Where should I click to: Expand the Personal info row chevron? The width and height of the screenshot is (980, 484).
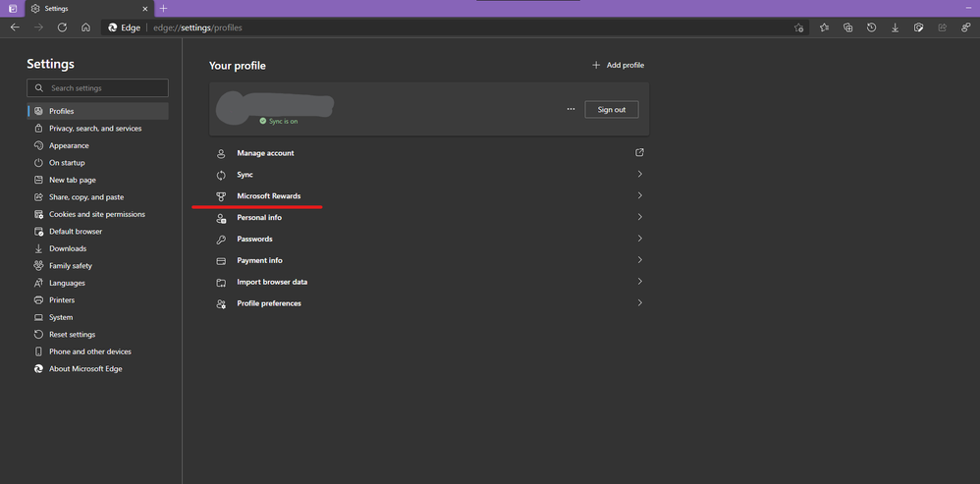click(x=639, y=217)
